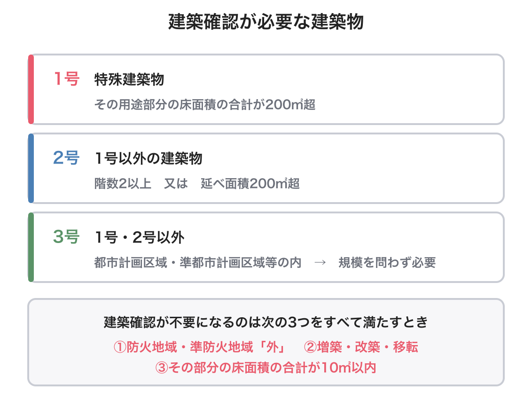Click text その用途部分の床面積の合計が200㎡超
This screenshot has width=532, height=408.
[204, 104]
